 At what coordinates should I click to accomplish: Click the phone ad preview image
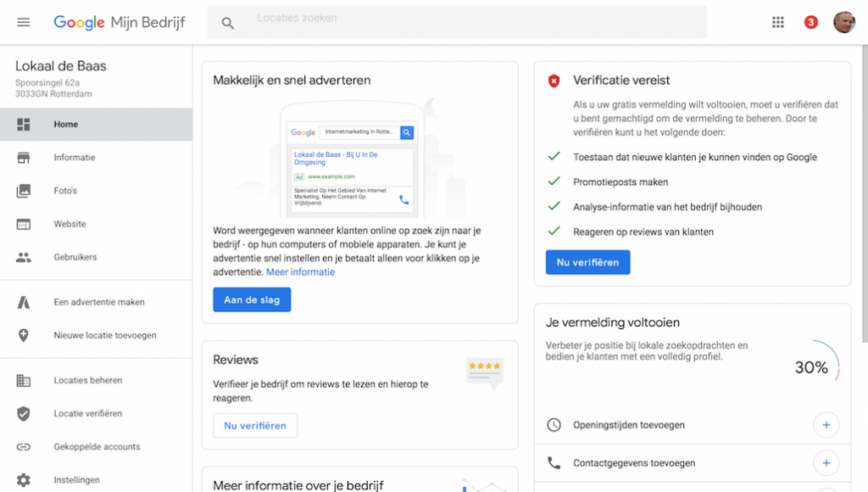pyautogui.click(x=352, y=159)
